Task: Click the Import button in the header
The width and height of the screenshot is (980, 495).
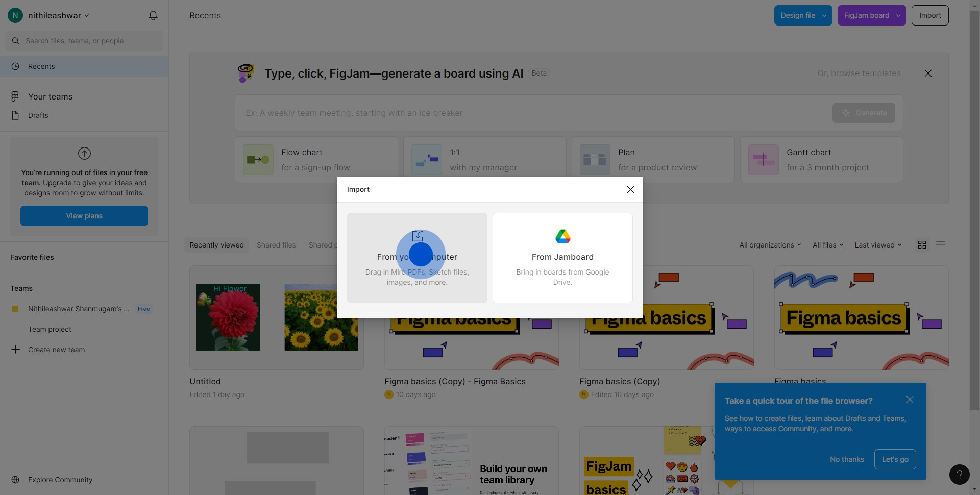Action: click(930, 15)
